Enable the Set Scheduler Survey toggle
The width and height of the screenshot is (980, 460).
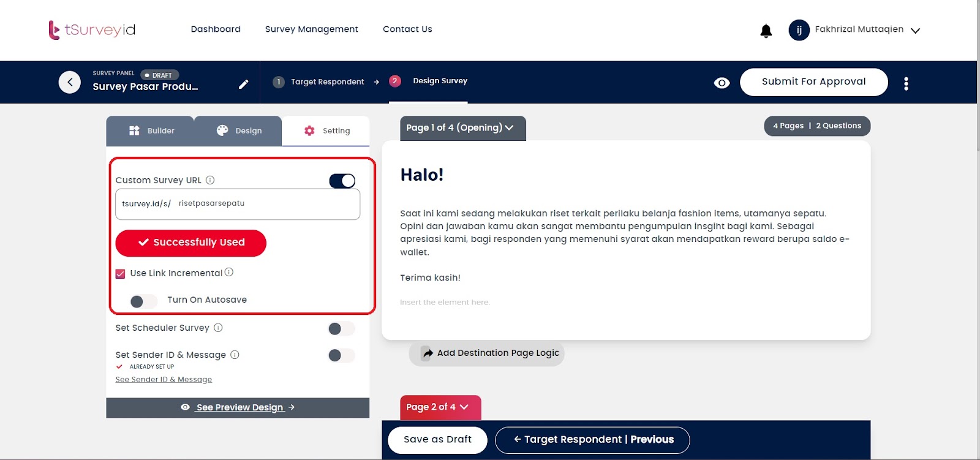[341, 329]
